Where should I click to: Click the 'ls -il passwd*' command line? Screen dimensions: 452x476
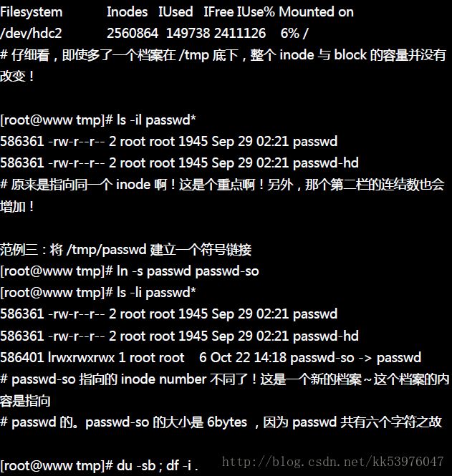pyautogui.click(x=98, y=120)
